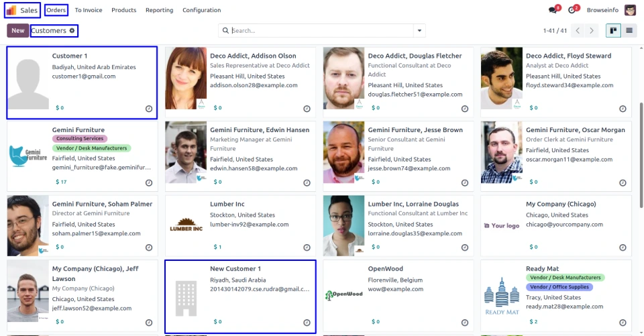Click activity clock on Customer 1 card
Screen dimensions: 644x336
pos(149,108)
